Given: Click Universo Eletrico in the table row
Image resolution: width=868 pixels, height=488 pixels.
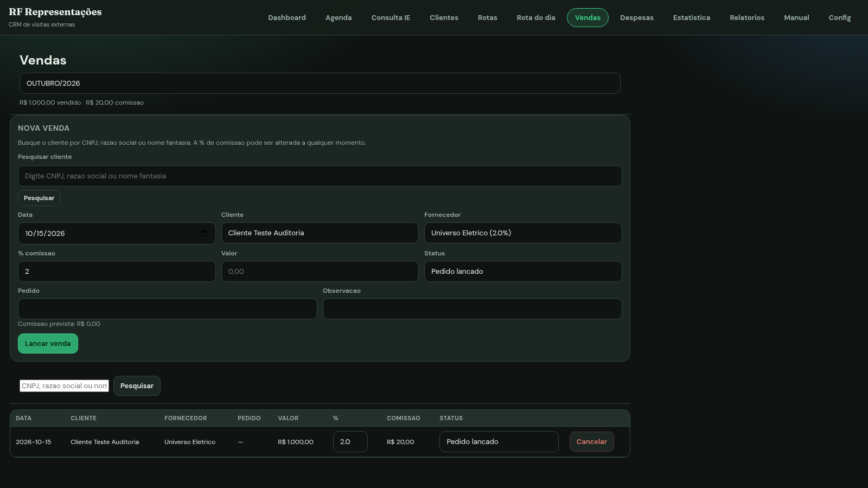Looking at the screenshot, I should point(190,442).
